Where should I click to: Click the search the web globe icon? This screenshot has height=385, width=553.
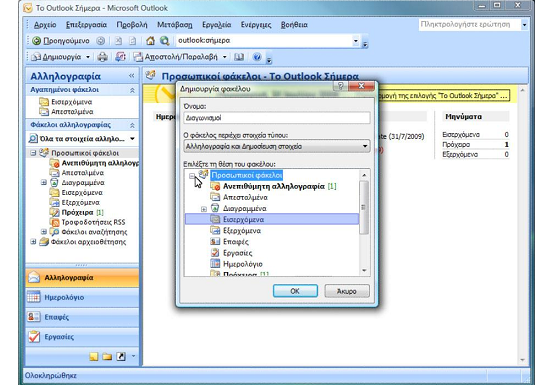pyautogui.click(x=164, y=41)
